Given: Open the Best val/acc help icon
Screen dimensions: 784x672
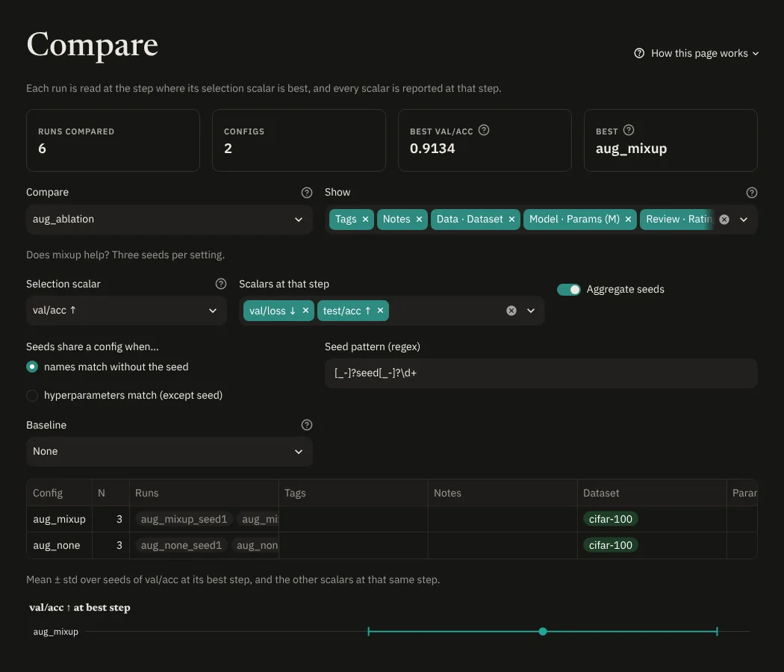Looking at the screenshot, I should click(x=484, y=130).
